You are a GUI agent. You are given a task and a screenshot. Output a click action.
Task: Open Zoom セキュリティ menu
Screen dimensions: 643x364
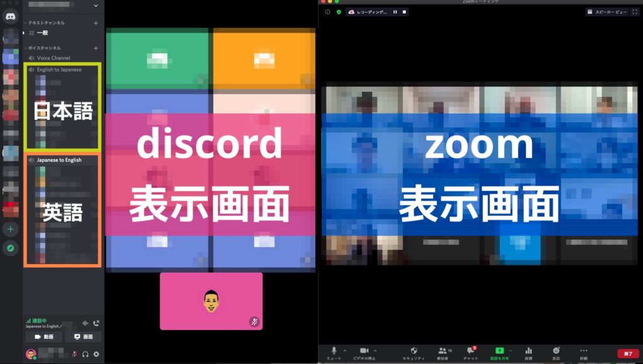413,353
